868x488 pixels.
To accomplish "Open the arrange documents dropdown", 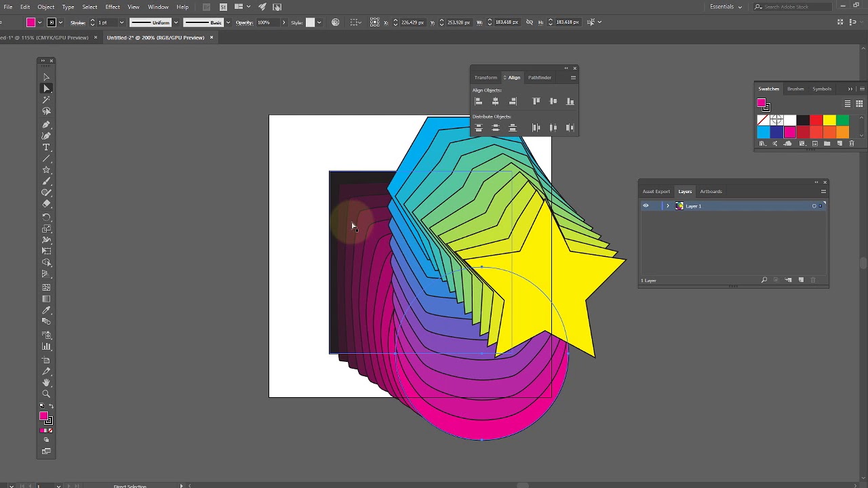I will pyautogui.click(x=241, y=7).
